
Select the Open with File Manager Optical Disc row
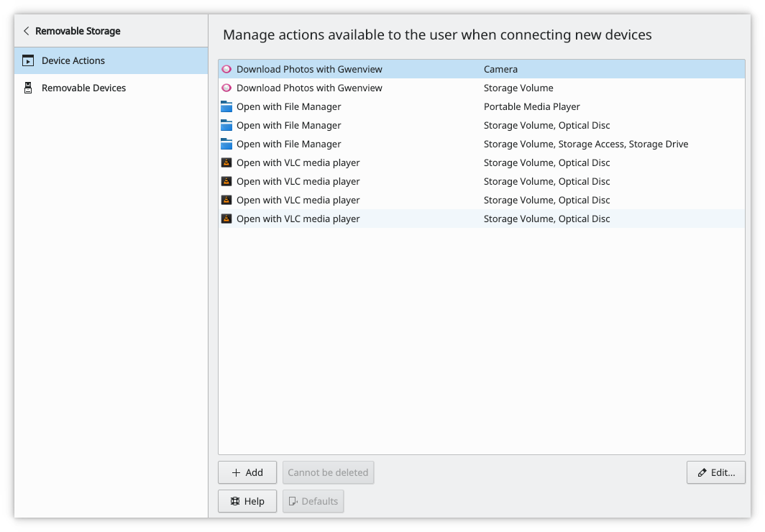(359, 125)
